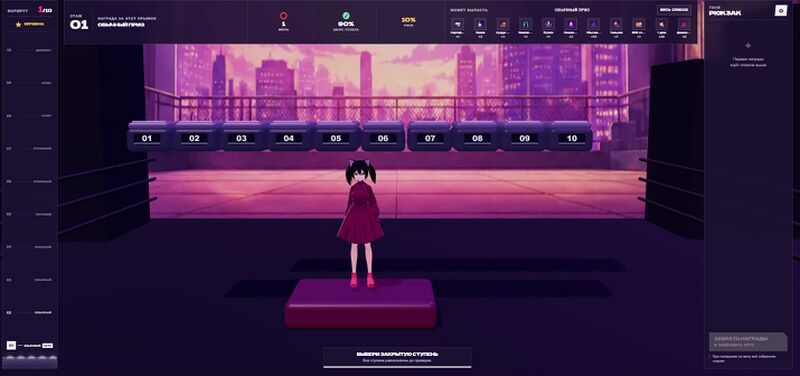Click the plus icon in empty backpack
The height and width of the screenshot is (376, 800).
coord(748,45)
